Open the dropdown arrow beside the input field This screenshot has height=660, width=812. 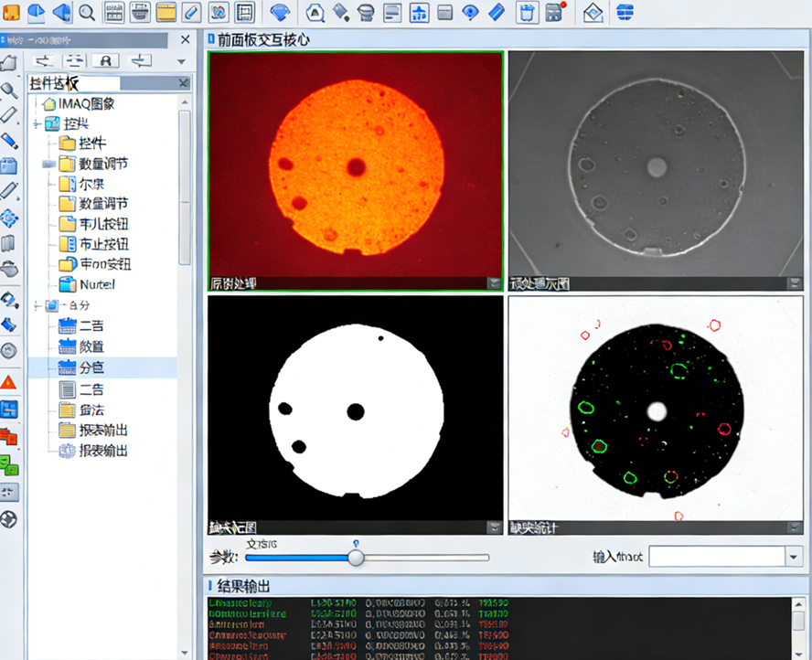click(792, 557)
